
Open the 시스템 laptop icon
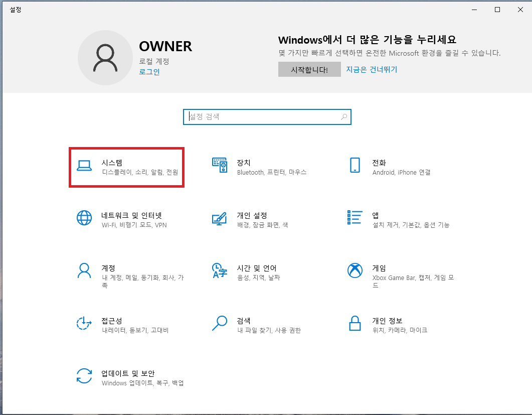point(84,166)
